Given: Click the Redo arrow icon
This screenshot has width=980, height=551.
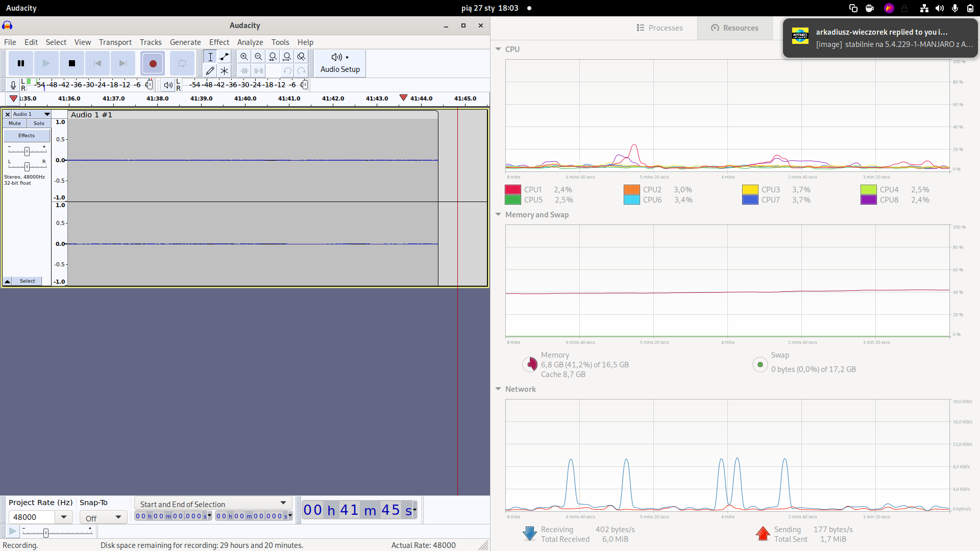Looking at the screenshot, I should tap(302, 70).
